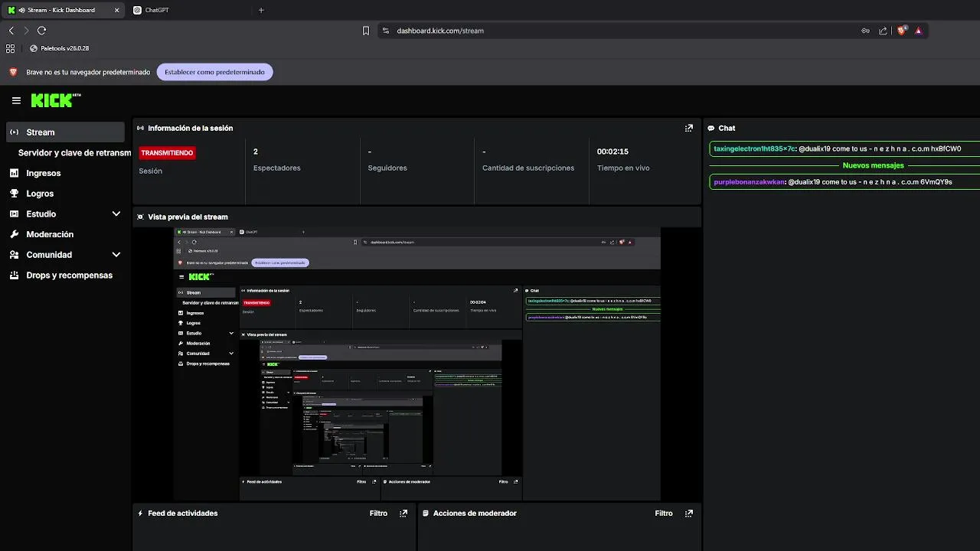Go back in the browser
This screenshot has width=980, height=551.
coord(11,31)
